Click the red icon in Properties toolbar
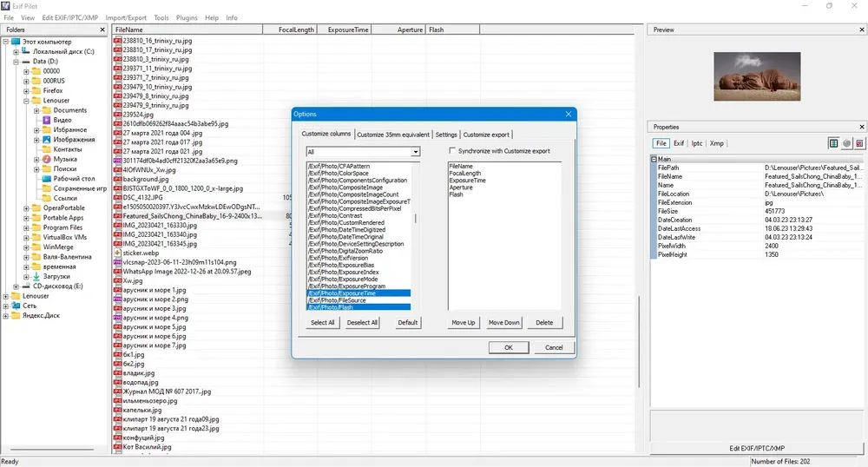The height and width of the screenshot is (467, 868). 859,143
